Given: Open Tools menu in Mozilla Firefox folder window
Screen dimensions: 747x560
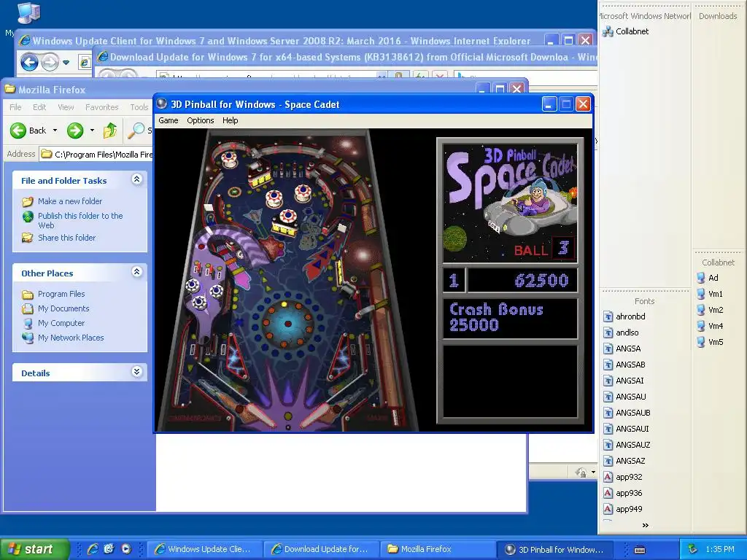Looking at the screenshot, I should coord(139,107).
